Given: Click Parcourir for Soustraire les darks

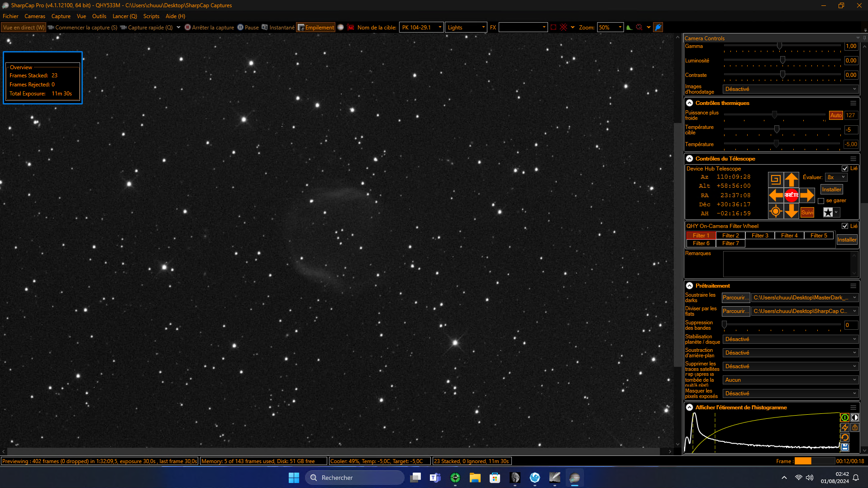Looking at the screenshot, I should coord(735,298).
